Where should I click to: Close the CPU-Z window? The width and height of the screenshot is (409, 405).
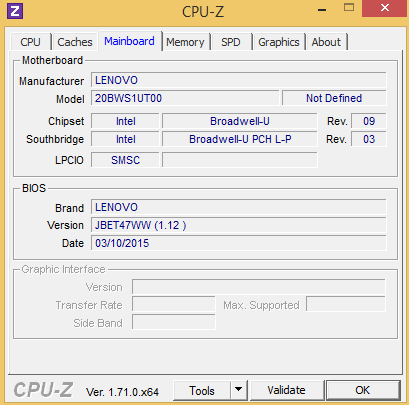[x=385, y=8]
